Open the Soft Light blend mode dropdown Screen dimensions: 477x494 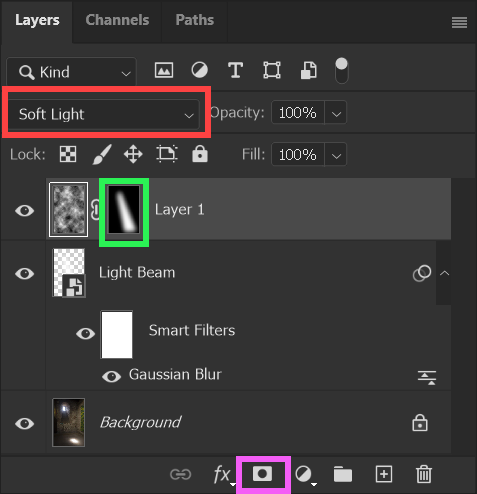point(103,114)
